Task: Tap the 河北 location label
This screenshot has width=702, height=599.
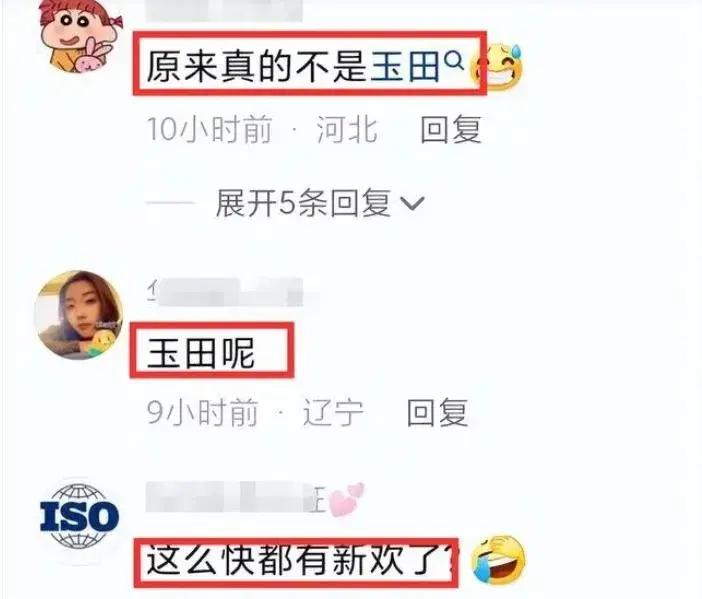Action: (x=346, y=130)
